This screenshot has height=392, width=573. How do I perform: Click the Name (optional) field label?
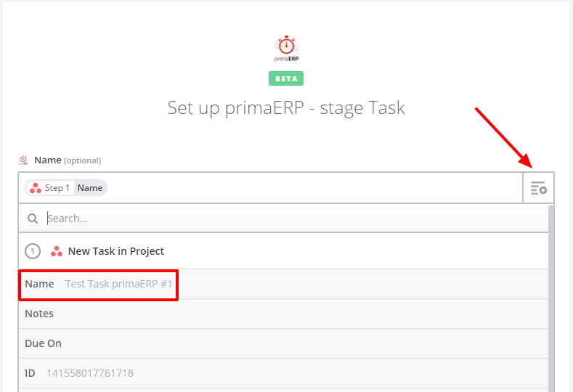[68, 160]
